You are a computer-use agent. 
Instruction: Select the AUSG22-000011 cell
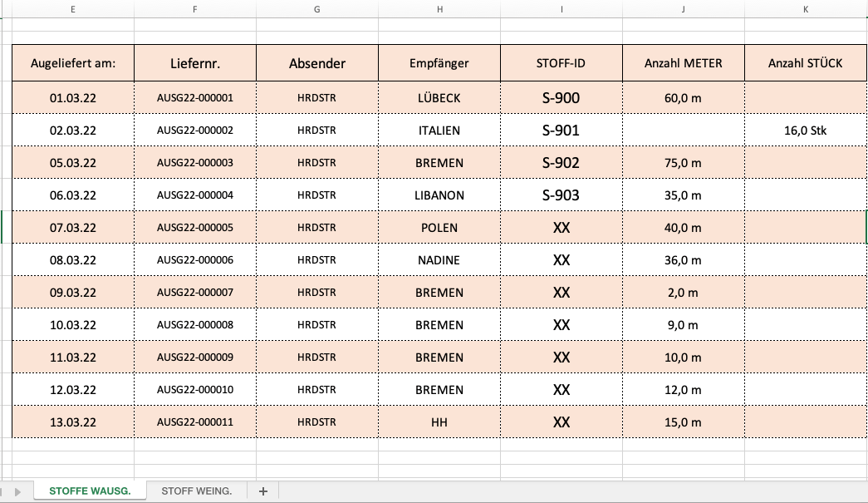(x=195, y=422)
